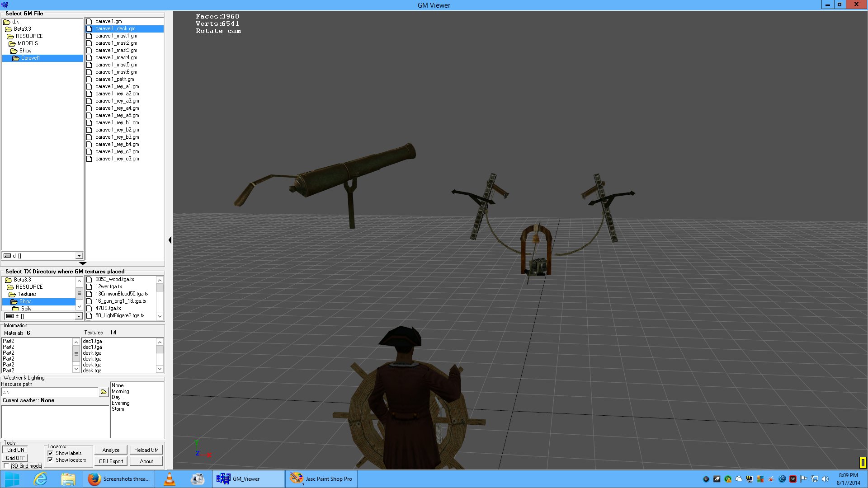Viewport: 868px width, 488px height.
Task: Open VLC media player from taskbar
Action: 170,479
